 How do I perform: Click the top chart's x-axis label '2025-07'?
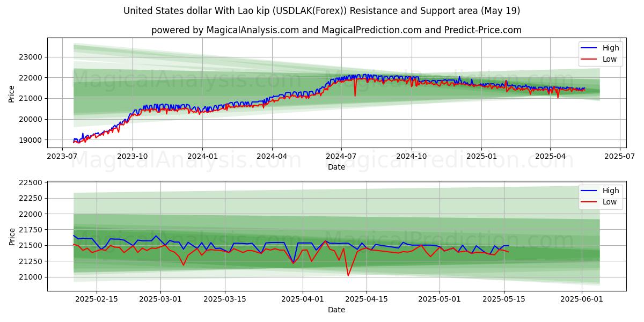[x=619, y=158]
